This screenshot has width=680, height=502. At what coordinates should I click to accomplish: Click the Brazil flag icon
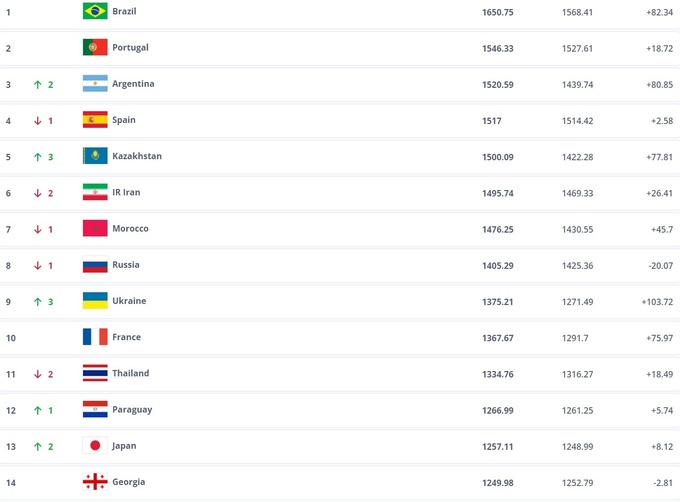click(95, 11)
